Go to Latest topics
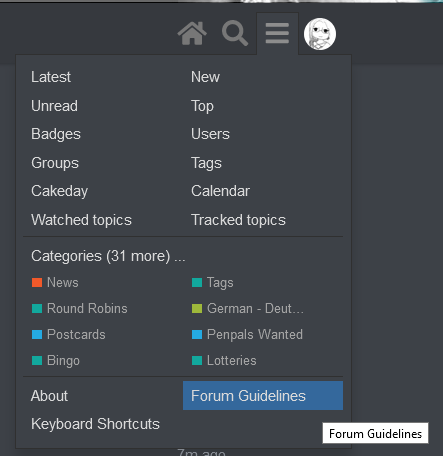 click(x=51, y=77)
